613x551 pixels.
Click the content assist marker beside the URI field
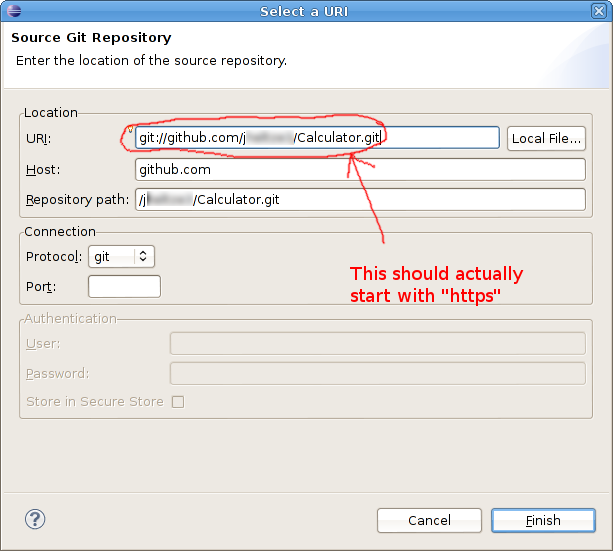pyautogui.click(x=131, y=129)
